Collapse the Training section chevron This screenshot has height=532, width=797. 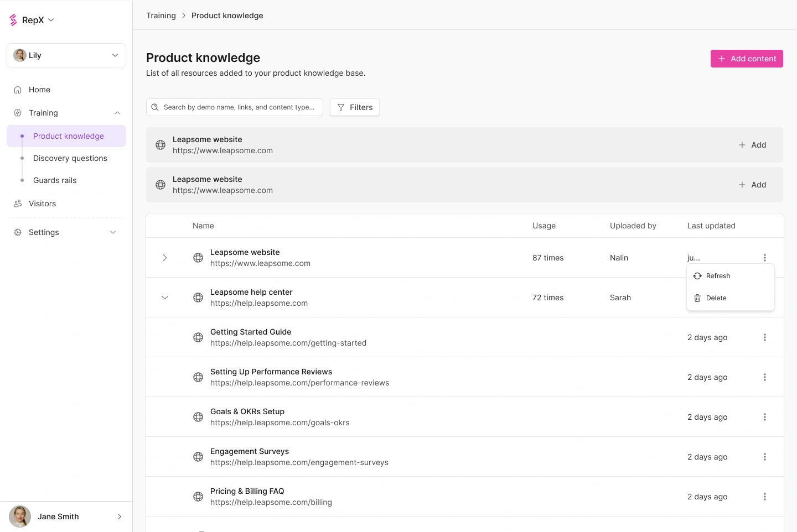117,113
